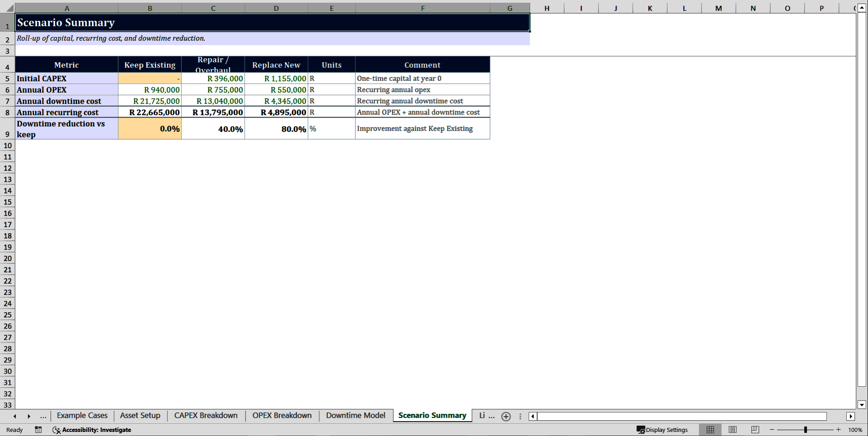Select column F header
Image resolution: width=868 pixels, height=436 pixels.
point(423,8)
